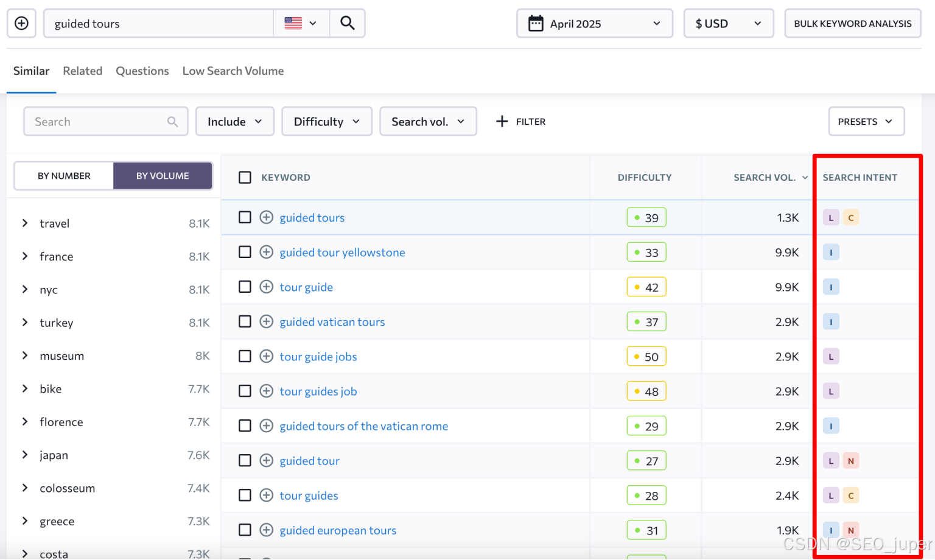Expand the 'colosseum' group
The image size is (935, 560).
coord(25,487)
